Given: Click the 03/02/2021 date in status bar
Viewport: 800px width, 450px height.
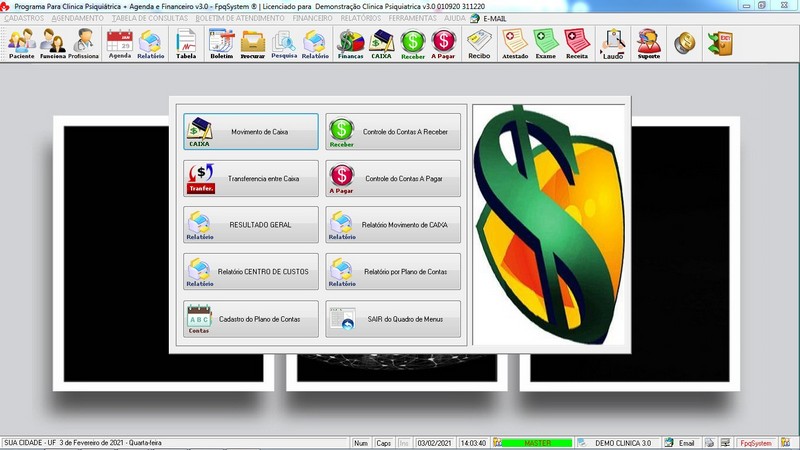Looking at the screenshot, I should pyautogui.click(x=434, y=443).
